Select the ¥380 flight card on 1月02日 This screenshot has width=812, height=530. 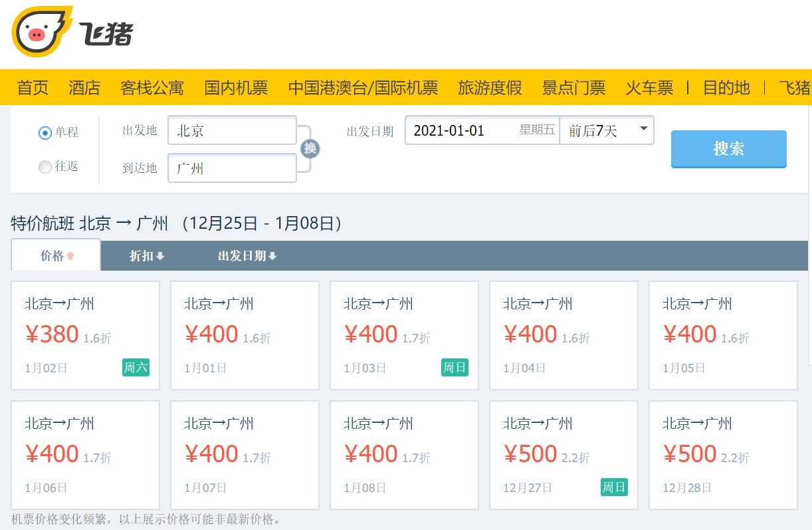[x=86, y=335]
